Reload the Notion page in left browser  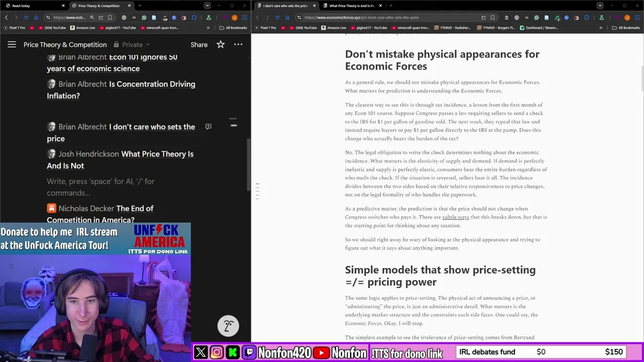point(26,18)
